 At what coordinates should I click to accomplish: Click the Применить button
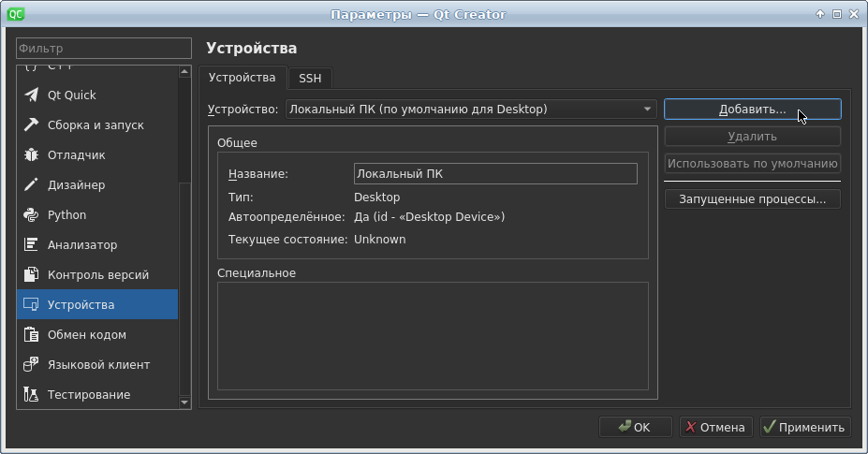tap(804, 428)
